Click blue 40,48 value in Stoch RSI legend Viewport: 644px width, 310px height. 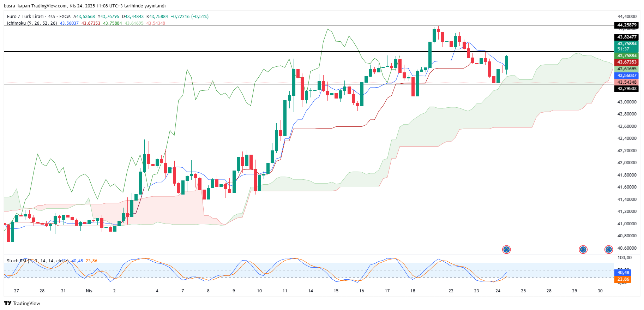tap(77, 261)
